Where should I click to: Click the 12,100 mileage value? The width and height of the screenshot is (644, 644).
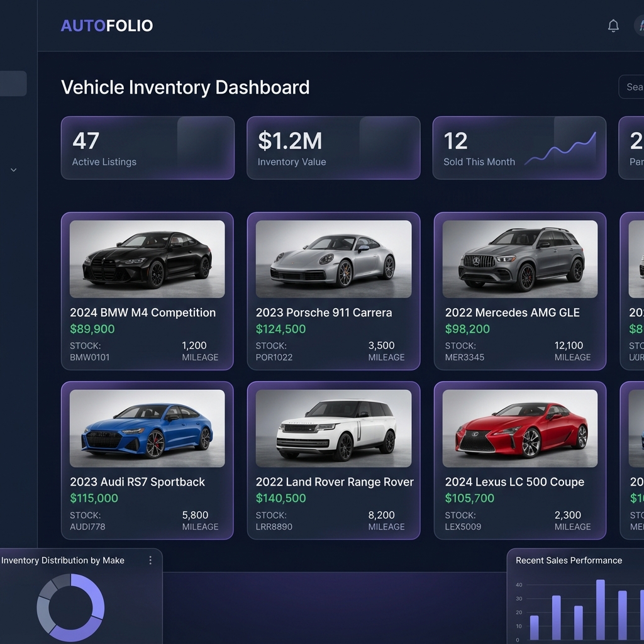[569, 345]
